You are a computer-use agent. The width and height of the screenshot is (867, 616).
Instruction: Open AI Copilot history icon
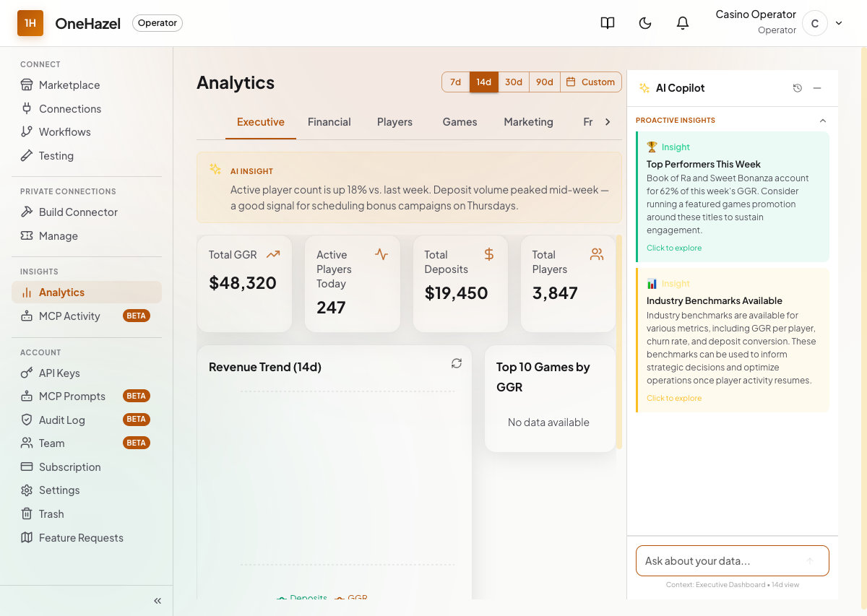click(798, 88)
